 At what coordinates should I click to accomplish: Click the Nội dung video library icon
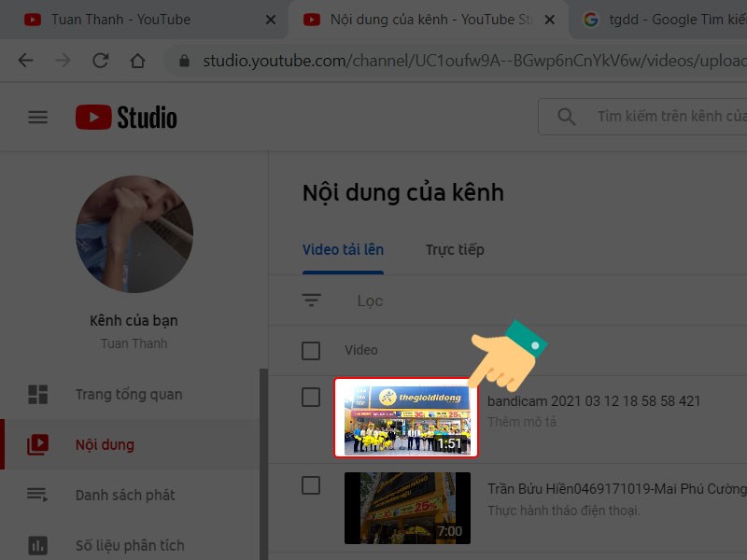pos(37,445)
